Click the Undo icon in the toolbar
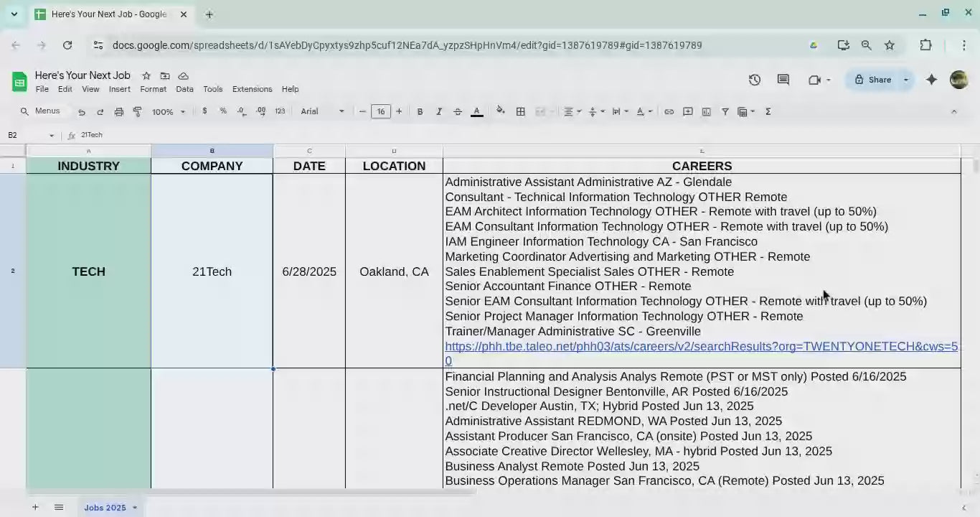Screen dimensions: 980x517 82,112
